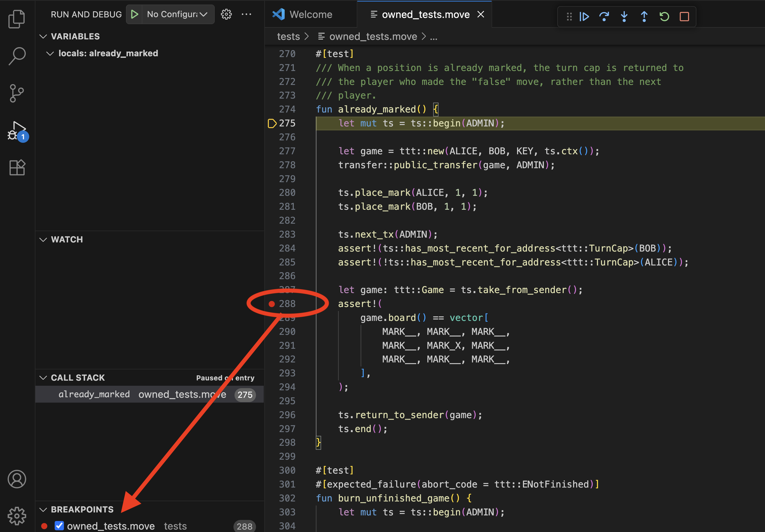The image size is (765, 532).
Task: Click the debug Continue button
Action: click(584, 17)
